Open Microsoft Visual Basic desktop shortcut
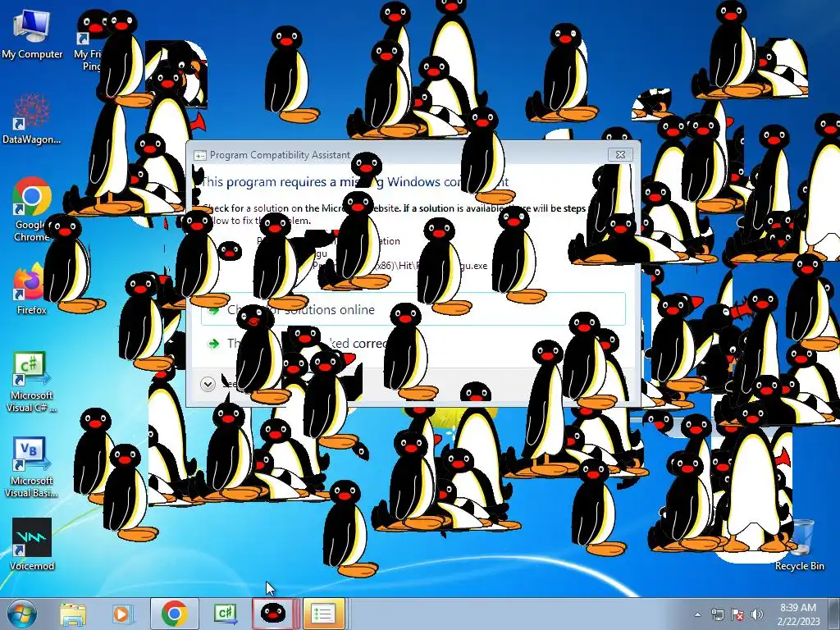Image resolution: width=840 pixels, height=630 pixels. (32, 468)
